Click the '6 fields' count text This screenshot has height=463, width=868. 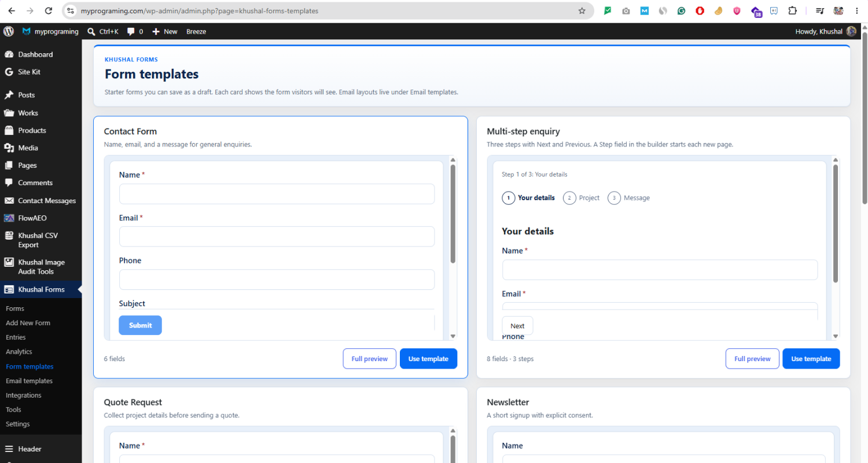(115, 359)
